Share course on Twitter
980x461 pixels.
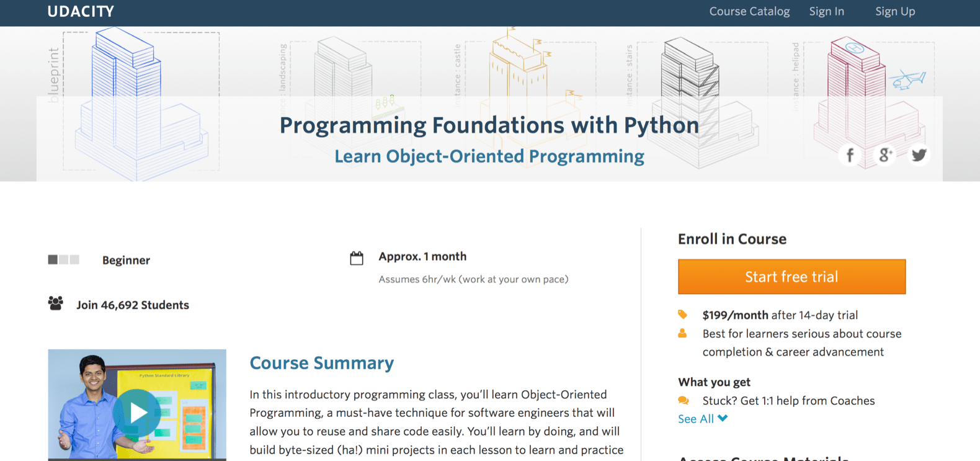click(919, 154)
